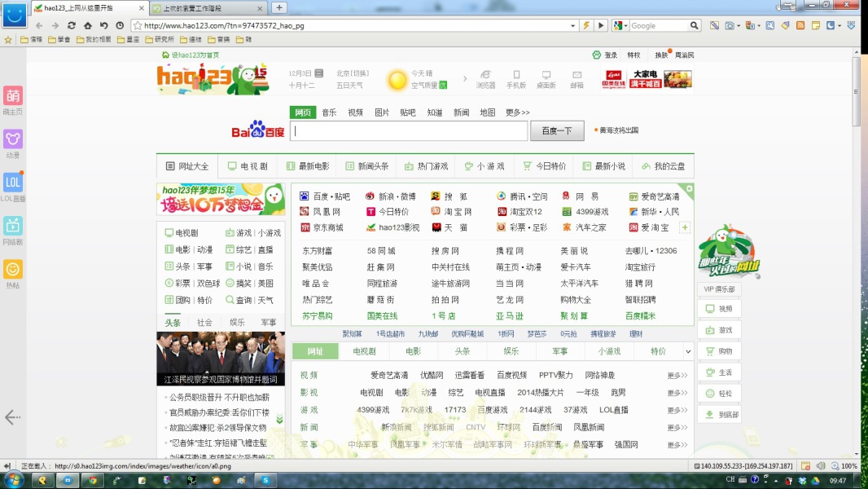Switch to the 上次的瀏覽工作階段 tab

207,8
